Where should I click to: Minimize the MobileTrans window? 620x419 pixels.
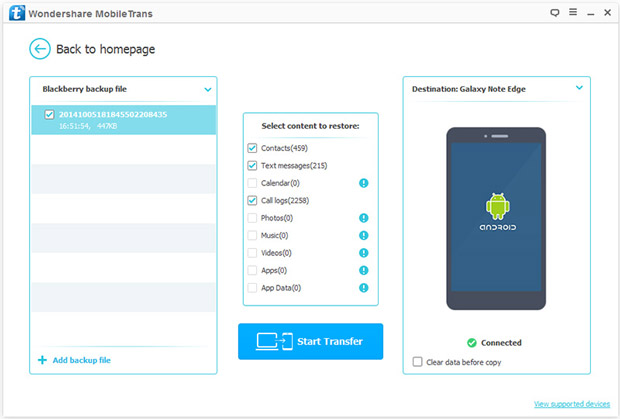coord(591,13)
